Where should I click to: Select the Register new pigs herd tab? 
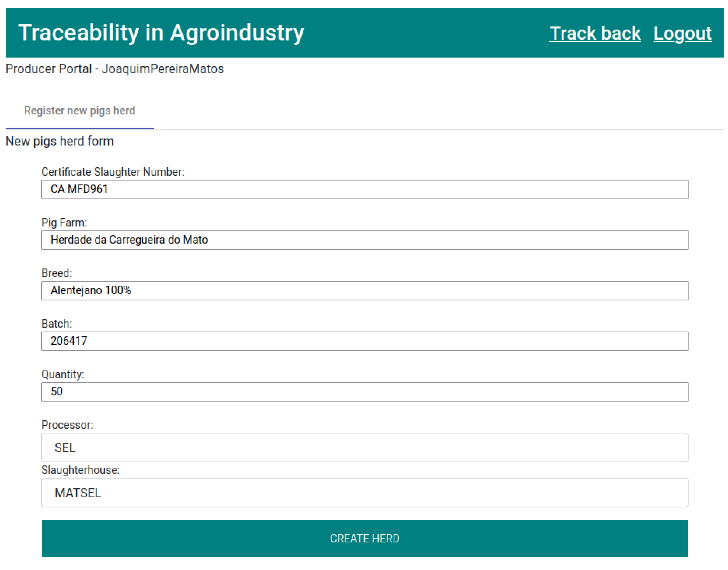[79, 110]
